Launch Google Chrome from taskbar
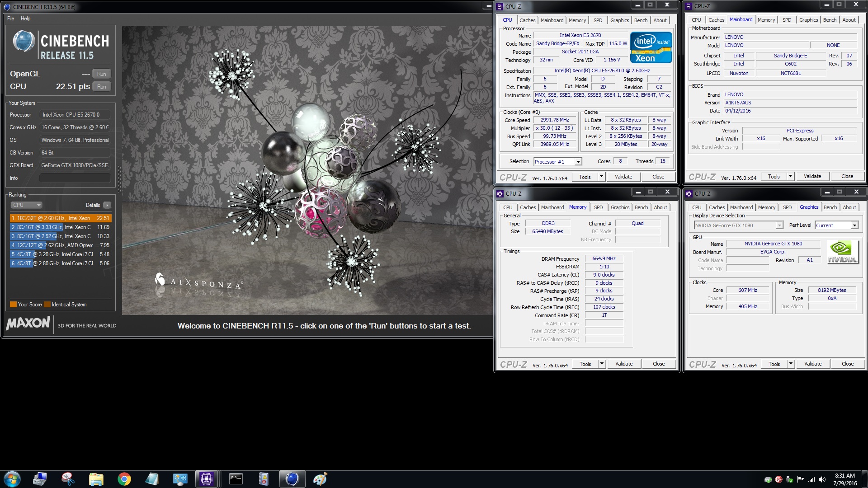 click(x=124, y=479)
